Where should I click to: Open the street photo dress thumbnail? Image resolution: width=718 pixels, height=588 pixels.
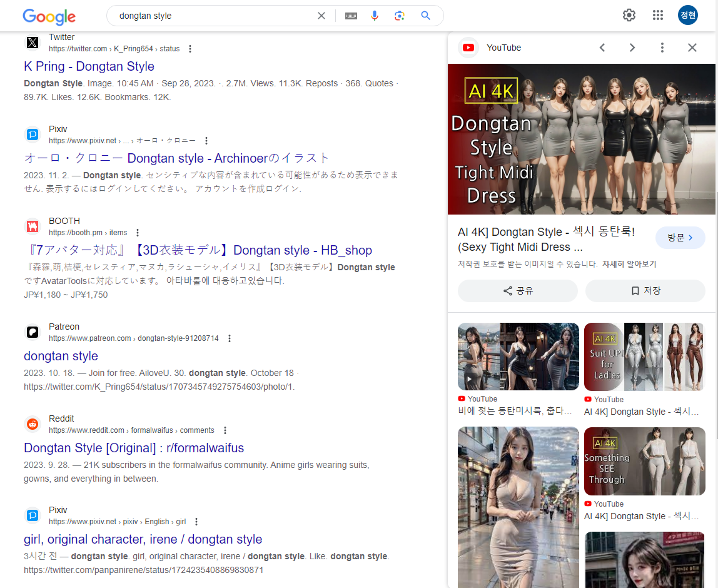pos(518,507)
